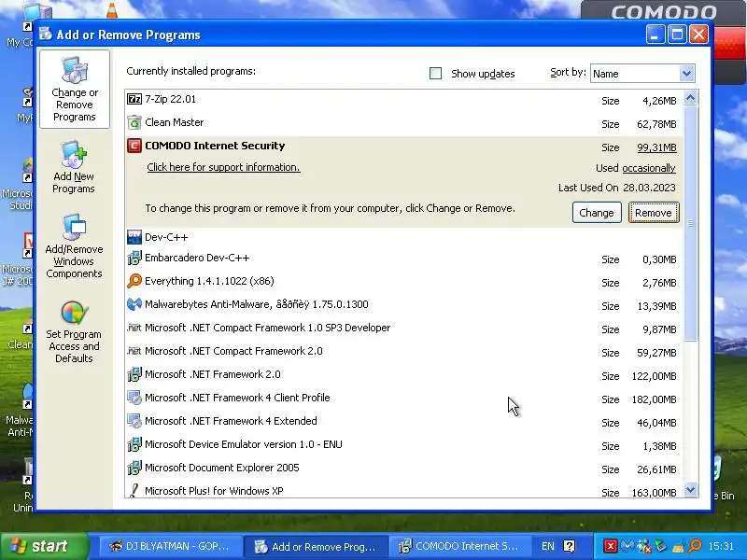The height and width of the screenshot is (560, 747).
Task: Select Malwarebytes Anti-Malware 1.75.0.1300 text
Action: 256,304
